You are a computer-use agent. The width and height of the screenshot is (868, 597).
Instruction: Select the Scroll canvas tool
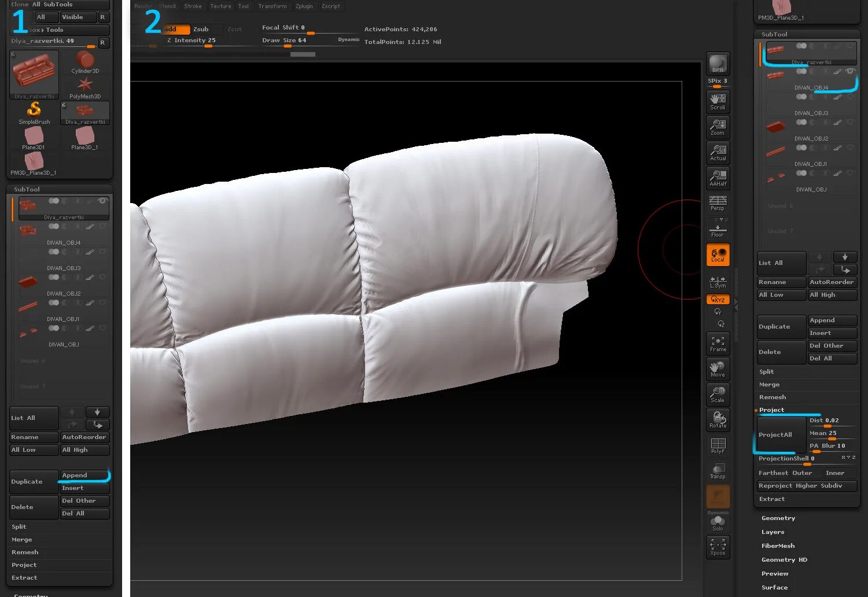click(x=718, y=101)
